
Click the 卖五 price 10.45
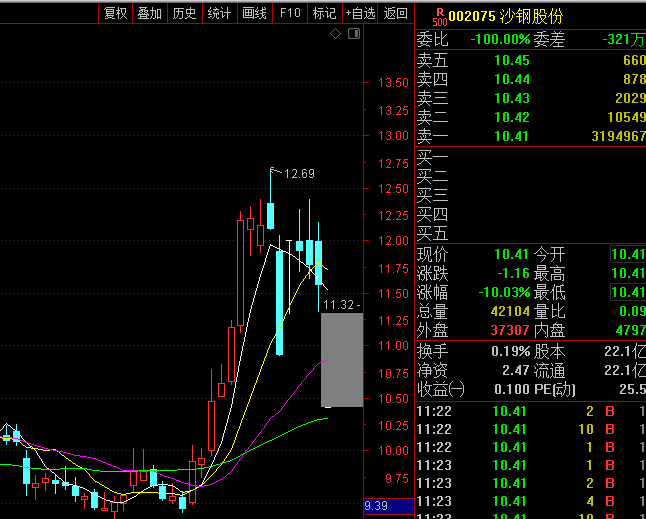[x=511, y=60]
